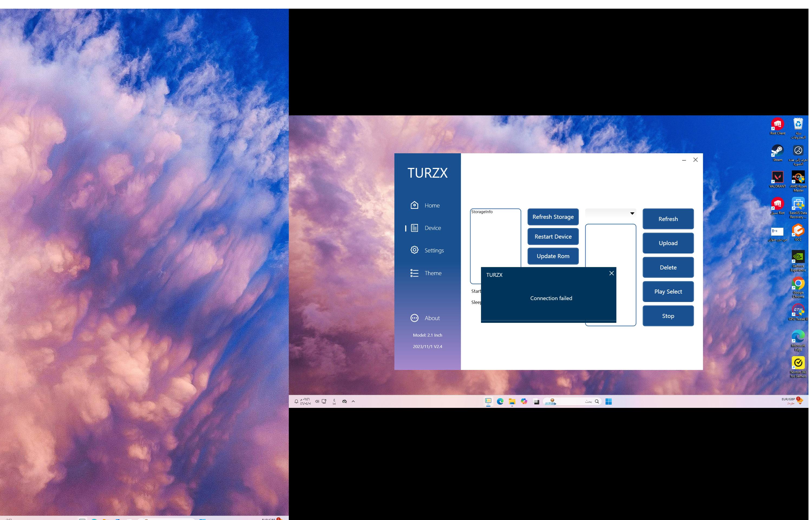812x520 pixels.
Task: Open the GCC desktop shortcut
Action: tap(798, 233)
